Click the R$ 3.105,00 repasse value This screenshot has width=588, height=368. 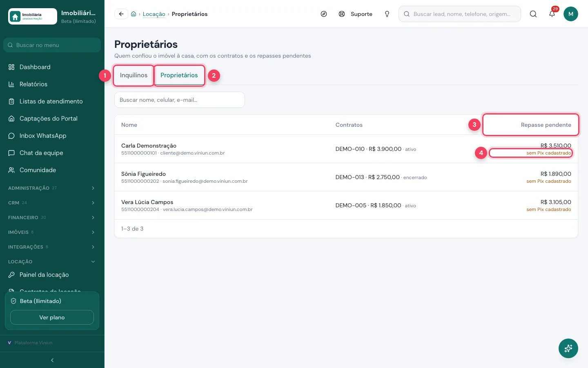556,202
